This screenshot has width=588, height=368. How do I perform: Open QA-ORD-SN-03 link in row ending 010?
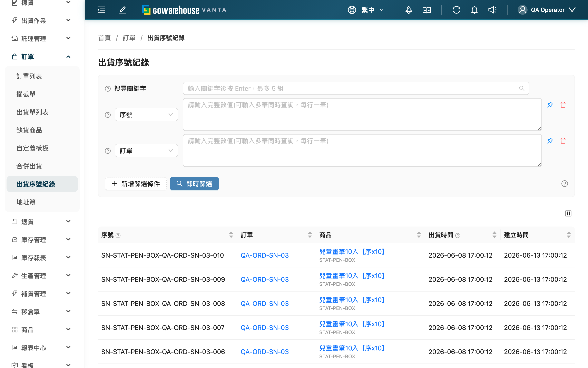click(x=265, y=255)
